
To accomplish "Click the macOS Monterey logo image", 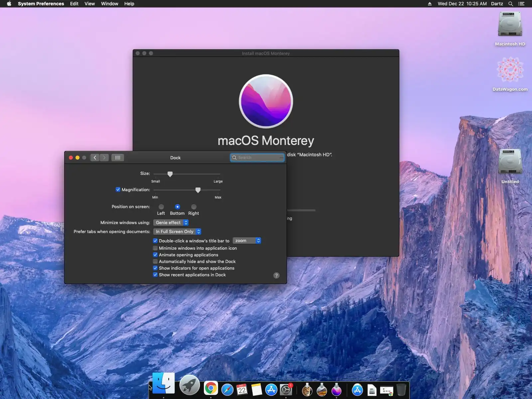I will click(x=266, y=101).
